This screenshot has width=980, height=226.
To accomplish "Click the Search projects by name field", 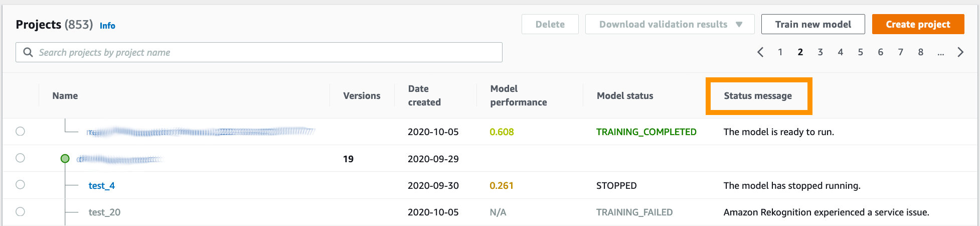I will (266, 52).
